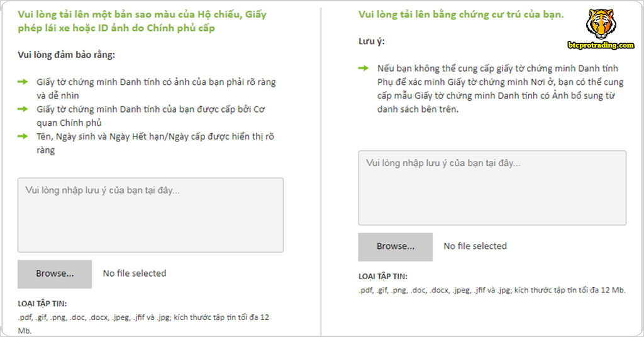644x337 pixels.
Task: Click the "LOẠI TẬP TIN:" label in the right panel
Action: 382,277
